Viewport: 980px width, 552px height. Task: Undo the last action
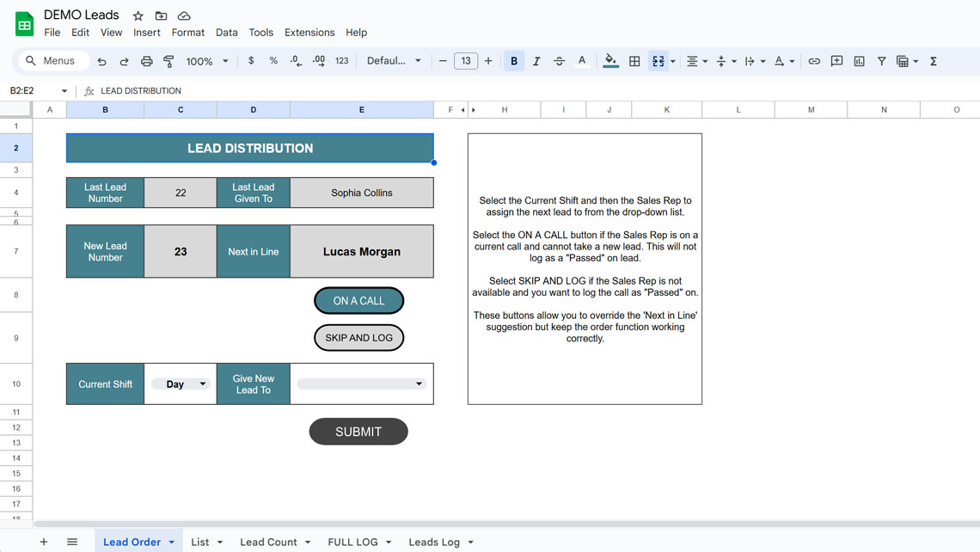click(x=102, y=61)
